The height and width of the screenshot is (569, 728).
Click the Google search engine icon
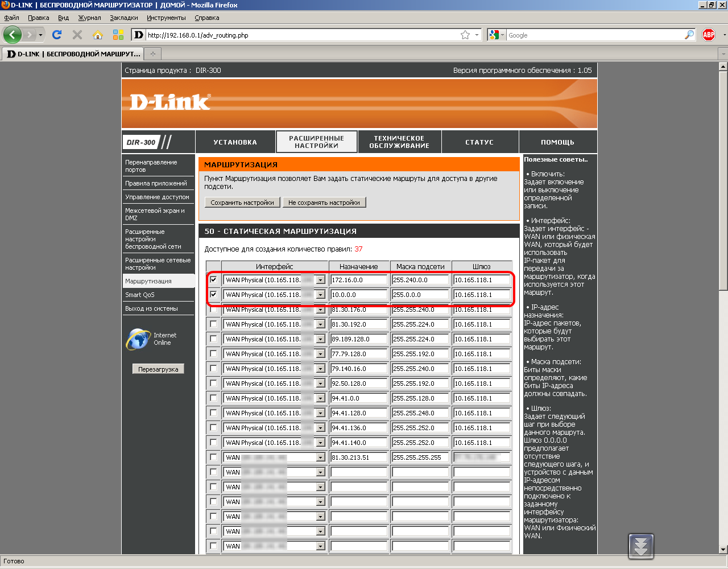pos(494,35)
